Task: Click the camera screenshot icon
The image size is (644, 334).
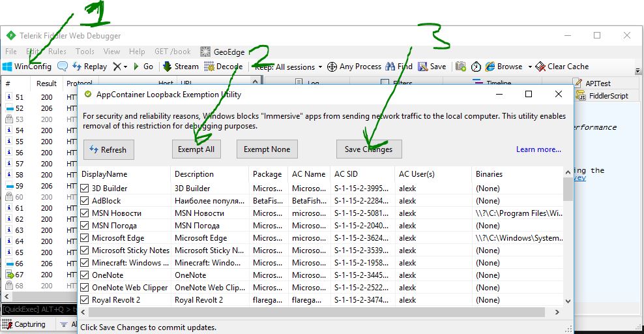Action: coord(461,67)
